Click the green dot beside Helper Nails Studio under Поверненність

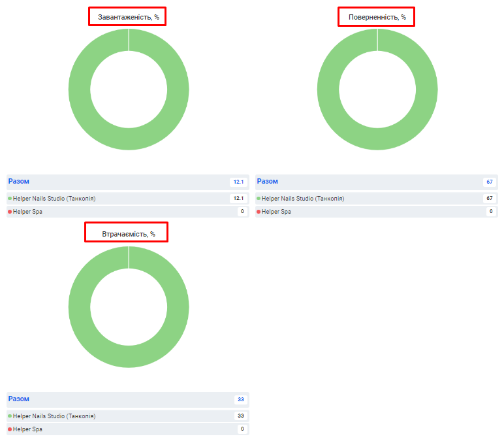click(259, 199)
